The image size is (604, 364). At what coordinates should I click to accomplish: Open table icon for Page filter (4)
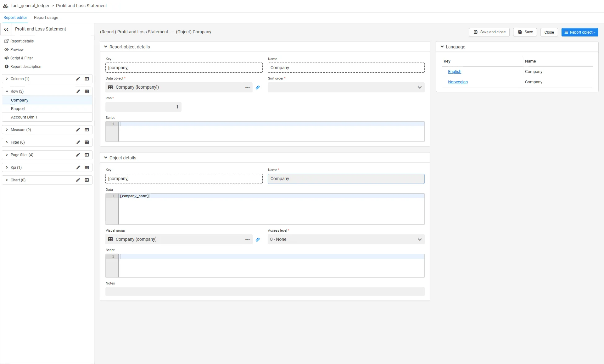pyautogui.click(x=87, y=155)
